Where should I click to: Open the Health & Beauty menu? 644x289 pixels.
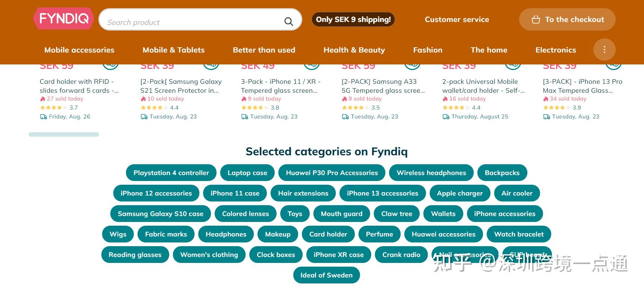354,50
